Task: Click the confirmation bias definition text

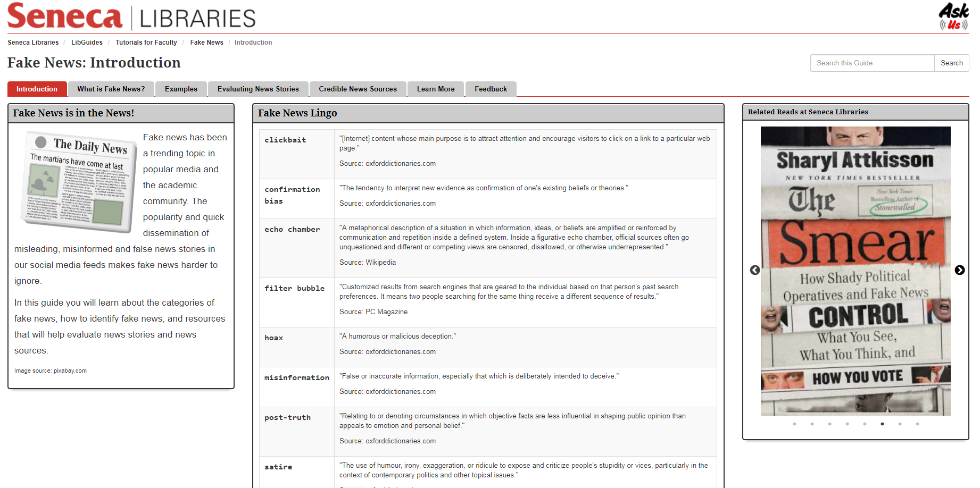Action: 484,188
